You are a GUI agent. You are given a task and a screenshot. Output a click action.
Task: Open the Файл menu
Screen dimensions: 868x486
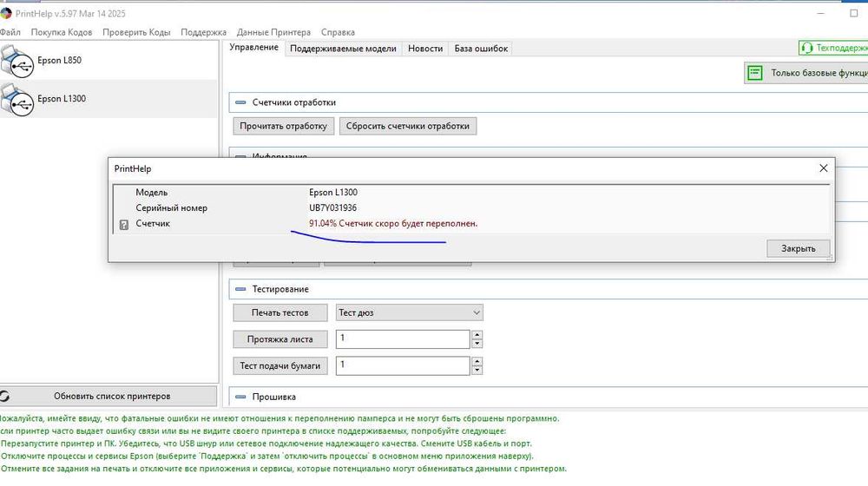pos(10,33)
